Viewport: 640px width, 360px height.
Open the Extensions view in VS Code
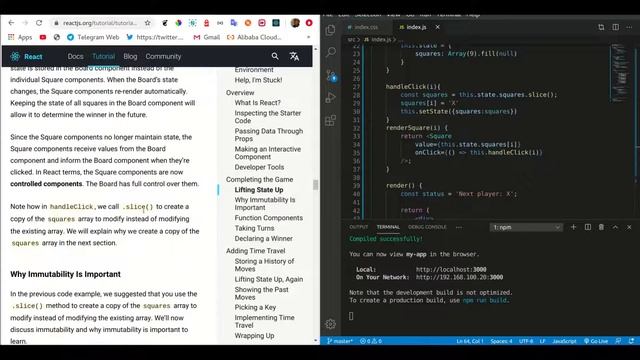(331, 120)
